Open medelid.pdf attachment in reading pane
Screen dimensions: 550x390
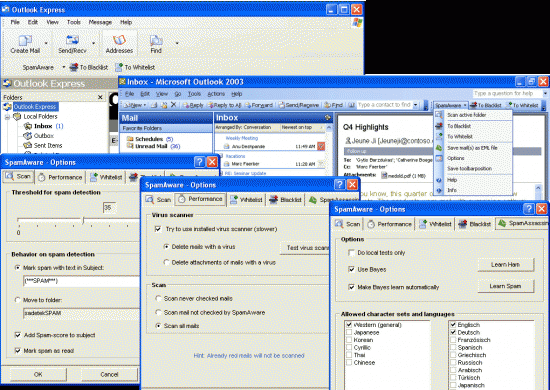403,176
